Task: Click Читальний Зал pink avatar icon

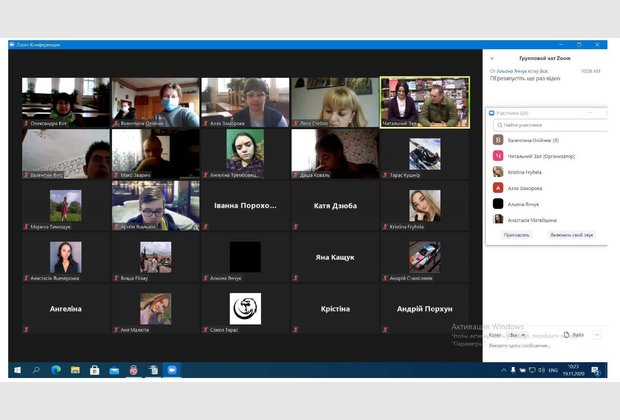Action: coord(498,156)
